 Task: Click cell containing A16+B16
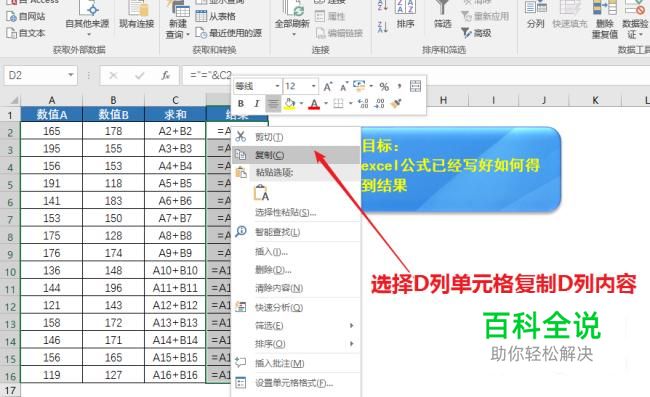[x=175, y=375]
